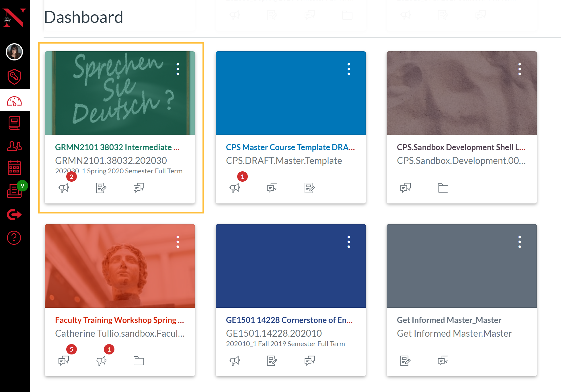Open options menu on Get Informed Master_Master card
Viewport: 561px width, 392px height.
(x=519, y=242)
